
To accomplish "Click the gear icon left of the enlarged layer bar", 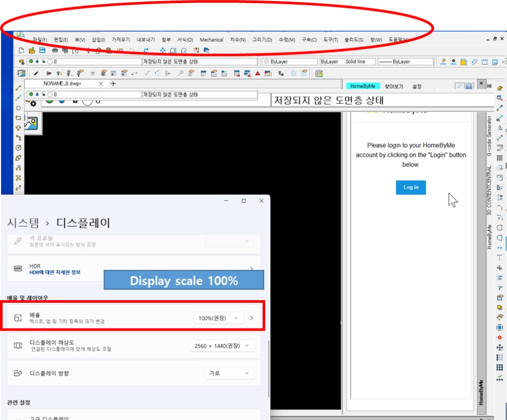I will coord(33,104).
